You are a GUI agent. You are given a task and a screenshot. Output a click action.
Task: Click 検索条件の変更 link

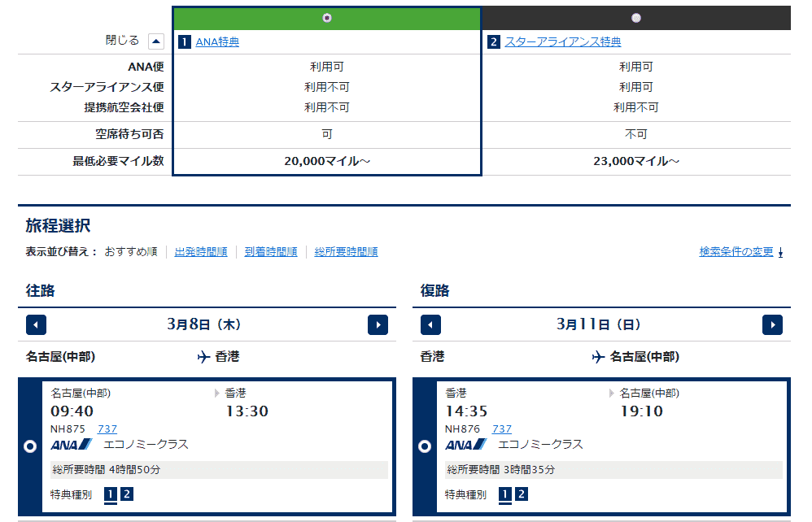pyautogui.click(x=736, y=252)
